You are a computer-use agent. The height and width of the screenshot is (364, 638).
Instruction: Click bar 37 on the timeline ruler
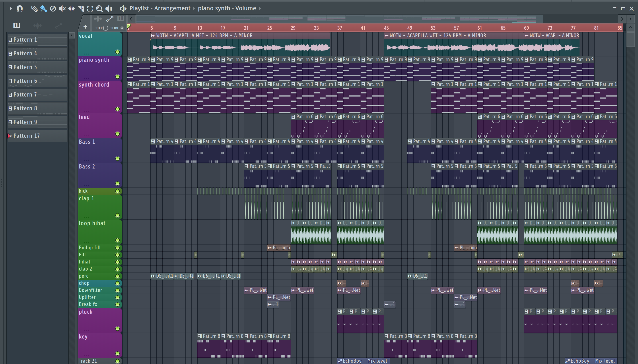(x=340, y=28)
